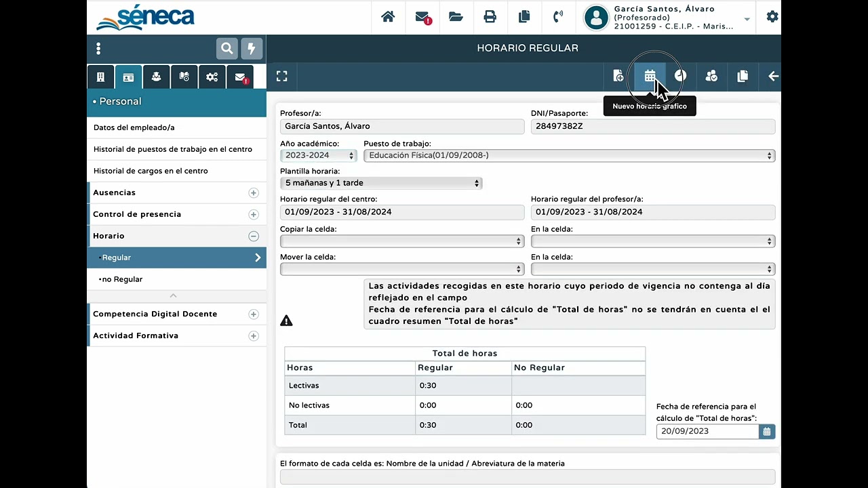Screen dimensions: 868x488
Task: Open the mail messages icon in header
Action: [422, 17]
